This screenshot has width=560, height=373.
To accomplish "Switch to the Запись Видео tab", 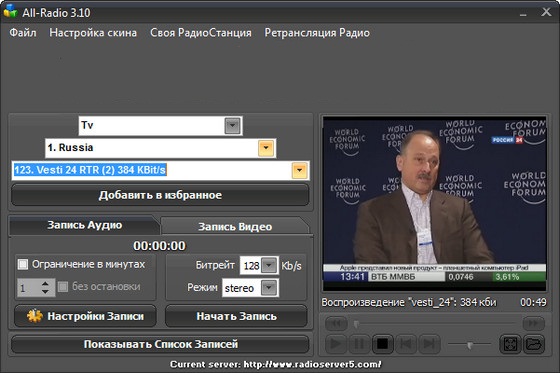I will [235, 227].
